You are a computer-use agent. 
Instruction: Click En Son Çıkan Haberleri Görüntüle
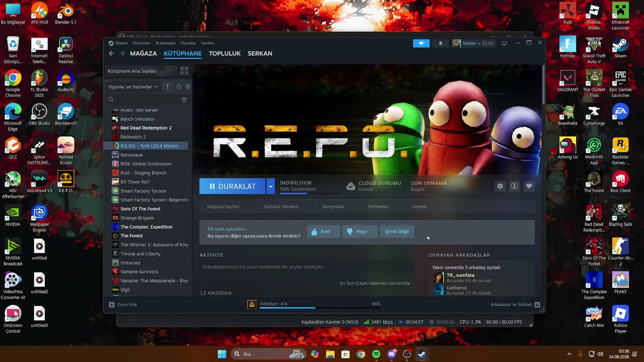tap(375, 283)
